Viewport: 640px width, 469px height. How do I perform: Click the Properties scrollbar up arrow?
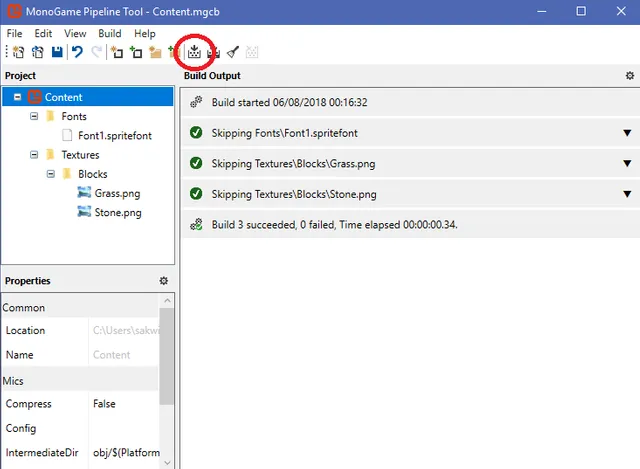pyautogui.click(x=167, y=300)
